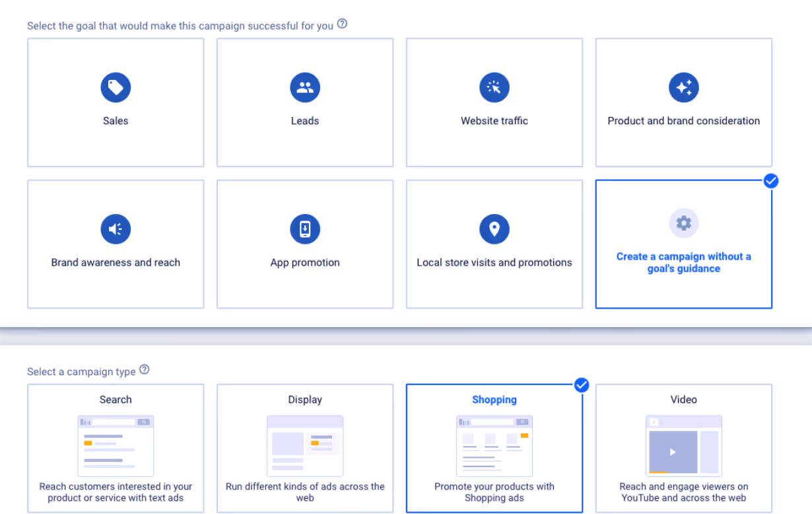This screenshot has width=812, height=514.
Task: Click the Local store visits pin icon
Action: pos(494,229)
